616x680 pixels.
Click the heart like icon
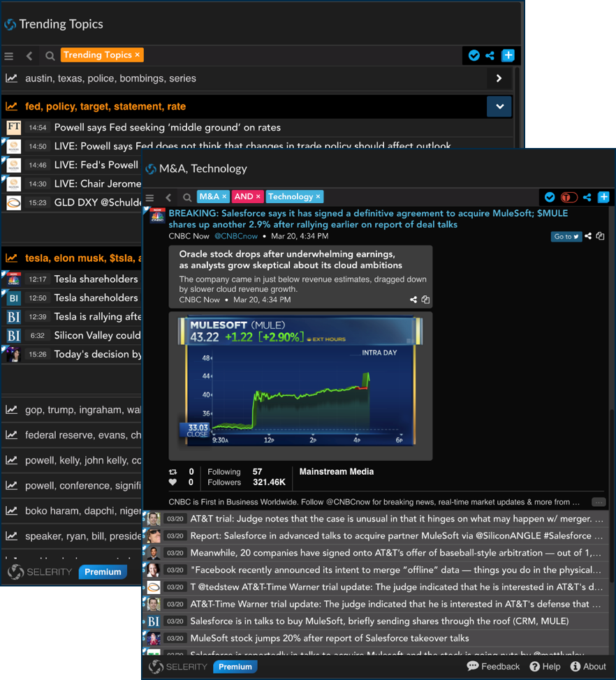[173, 482]
